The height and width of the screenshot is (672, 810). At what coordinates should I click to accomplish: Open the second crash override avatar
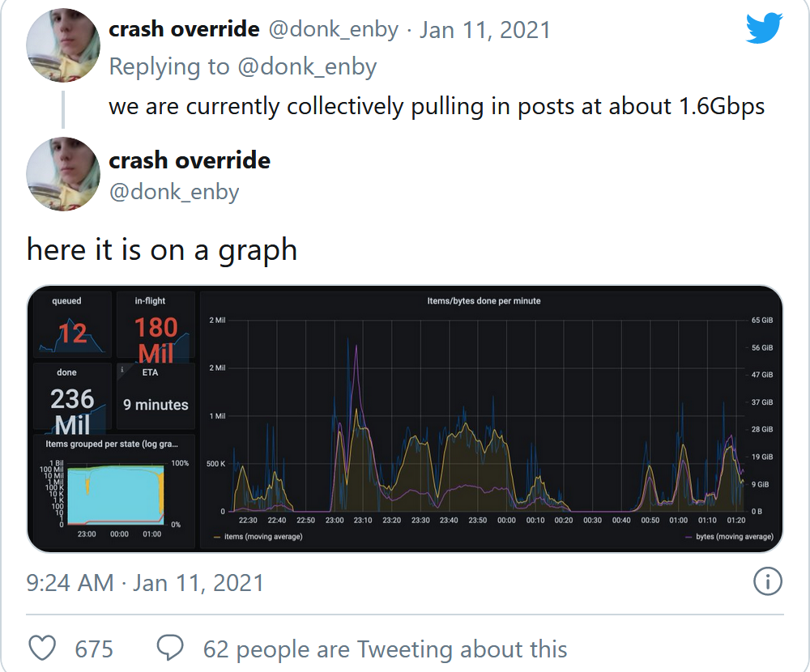[63, 174]
